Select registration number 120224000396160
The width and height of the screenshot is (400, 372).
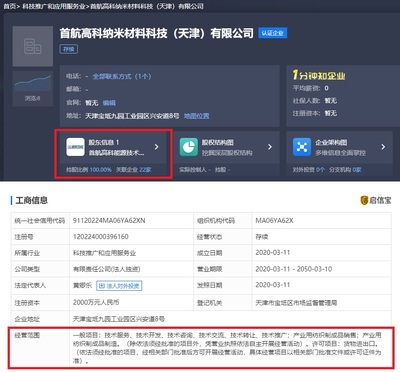pos(101,237)
